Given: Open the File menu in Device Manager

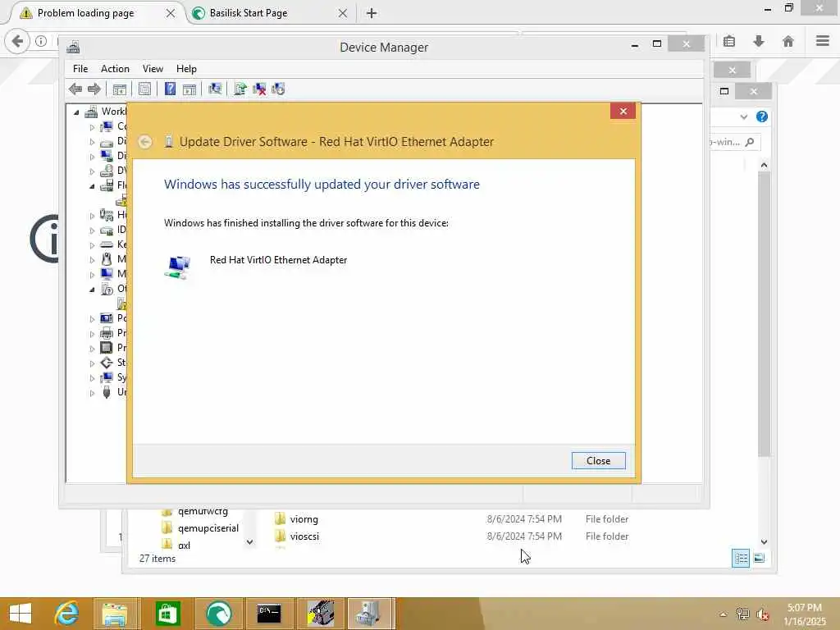Looking at the screenshot, I should 80,69.
